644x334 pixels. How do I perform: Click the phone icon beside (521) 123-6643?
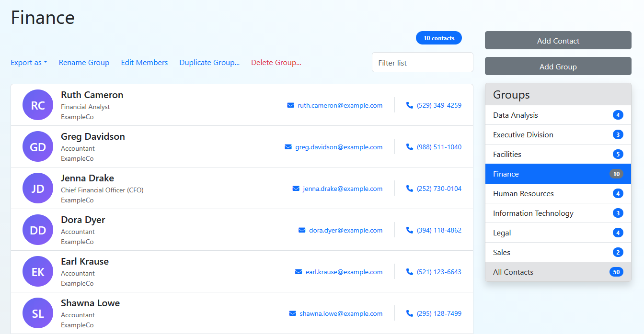pyautogui.click(x=409, y=272)
